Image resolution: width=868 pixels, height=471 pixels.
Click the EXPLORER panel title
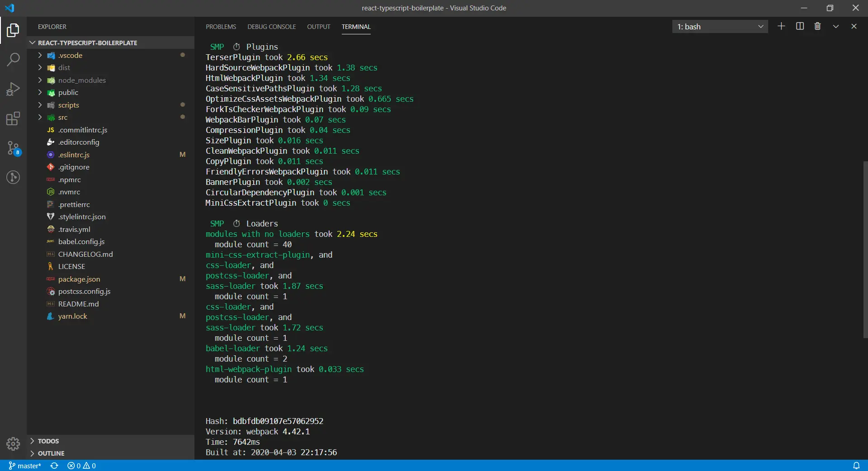coord(52,27)
